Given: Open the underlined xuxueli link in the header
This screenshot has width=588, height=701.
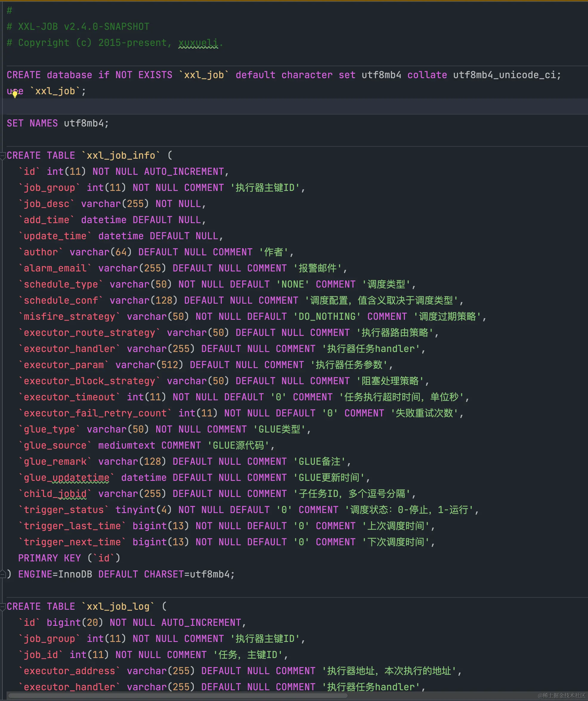Looking at the screenshot, I should [198, 42].
